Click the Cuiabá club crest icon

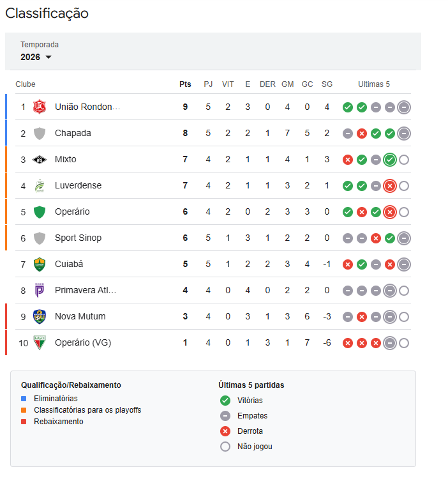[40, 264]
